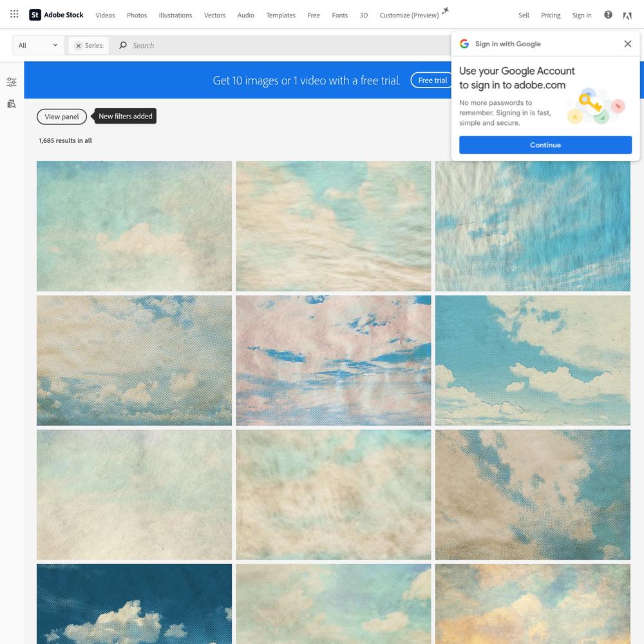The image size is (644, 644).
Task: Open the blue sky cumulus clouds thumbnail, second row right
Action: (x=533, y=360)
